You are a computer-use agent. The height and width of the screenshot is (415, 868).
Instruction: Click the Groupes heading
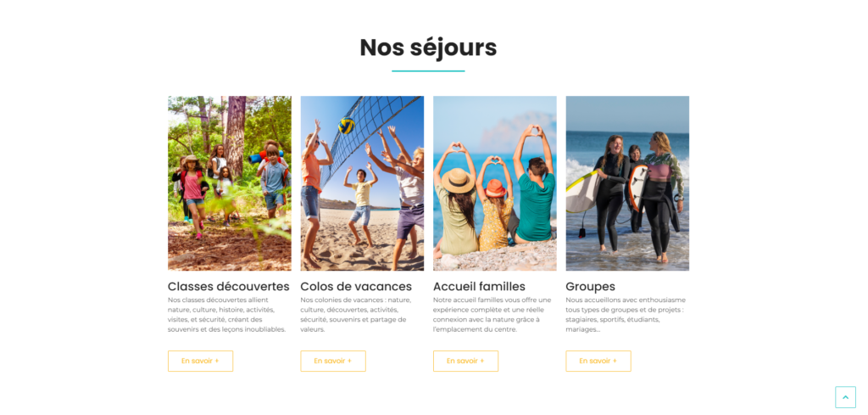tap(590, 287)
